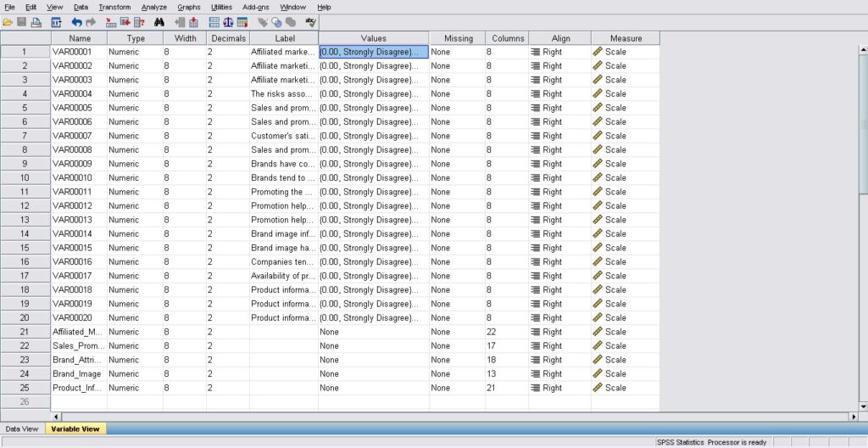Viewport: 868px width, 448px height.
Task: Open the Add-ons menu
Action: tap(256, 7)
